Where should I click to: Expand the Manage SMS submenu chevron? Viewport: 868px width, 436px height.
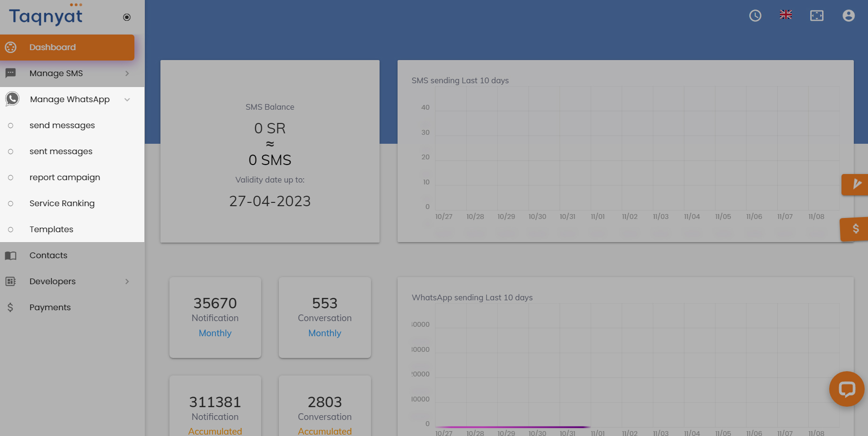click(x=127, y=73)
